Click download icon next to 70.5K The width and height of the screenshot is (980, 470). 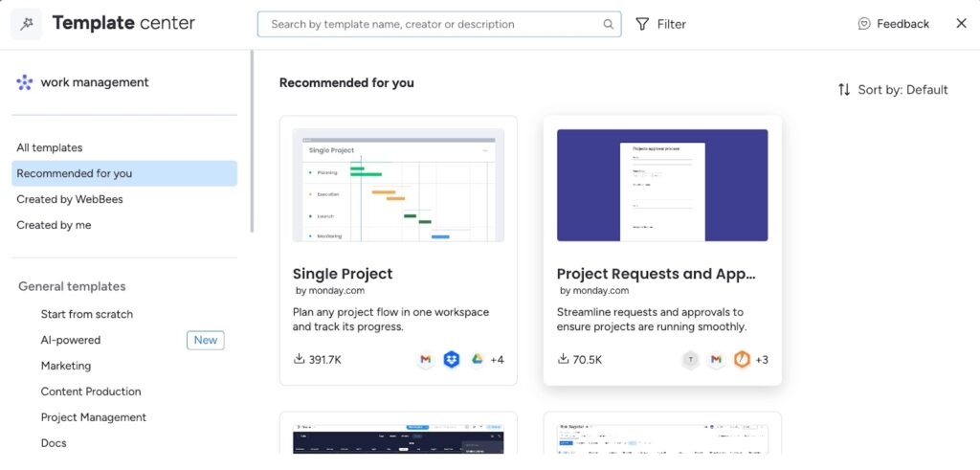[x=563, y=359]
